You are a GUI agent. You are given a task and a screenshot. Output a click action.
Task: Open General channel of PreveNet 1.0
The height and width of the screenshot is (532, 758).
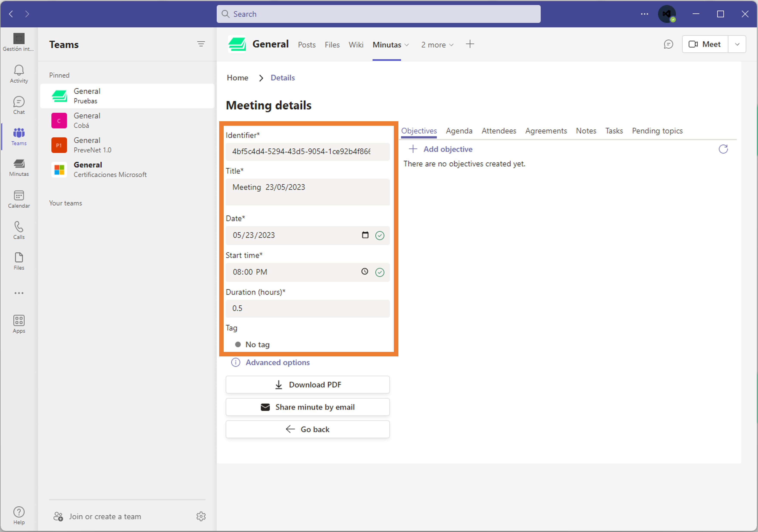[127, 145]
